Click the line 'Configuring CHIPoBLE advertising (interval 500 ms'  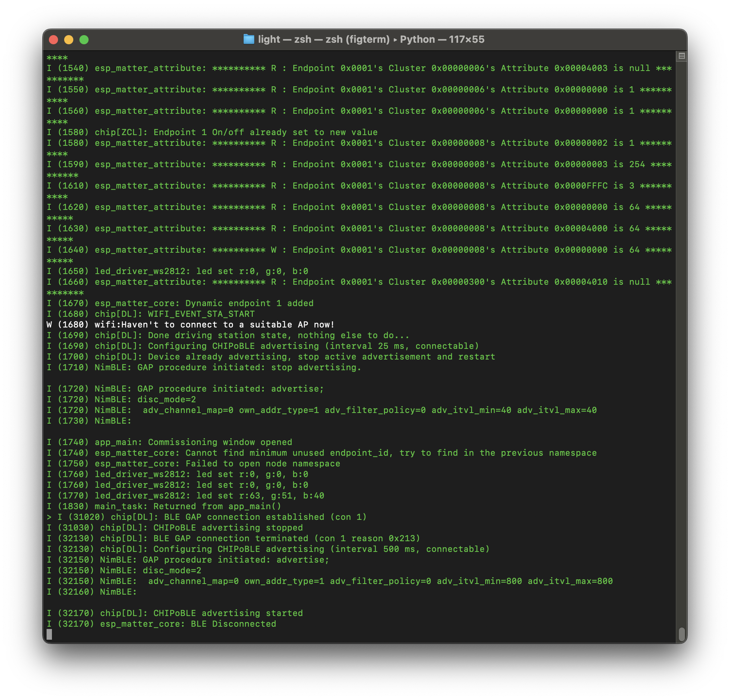click(268, 549)
